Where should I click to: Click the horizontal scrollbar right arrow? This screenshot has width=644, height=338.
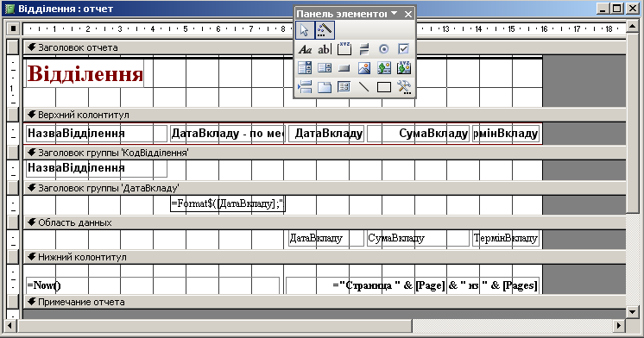(x=619, y=326)
